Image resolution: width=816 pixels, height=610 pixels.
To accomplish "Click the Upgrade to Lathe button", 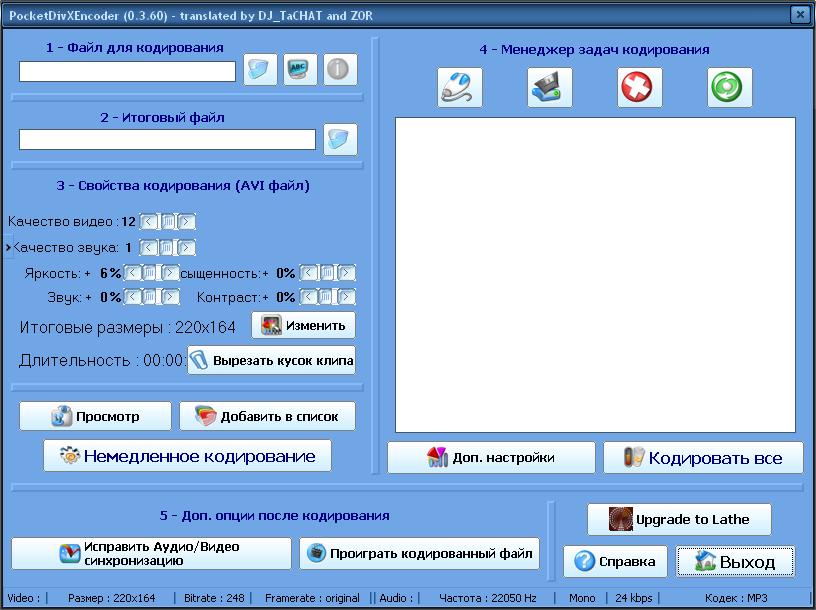I will click(x=679, y=520).
